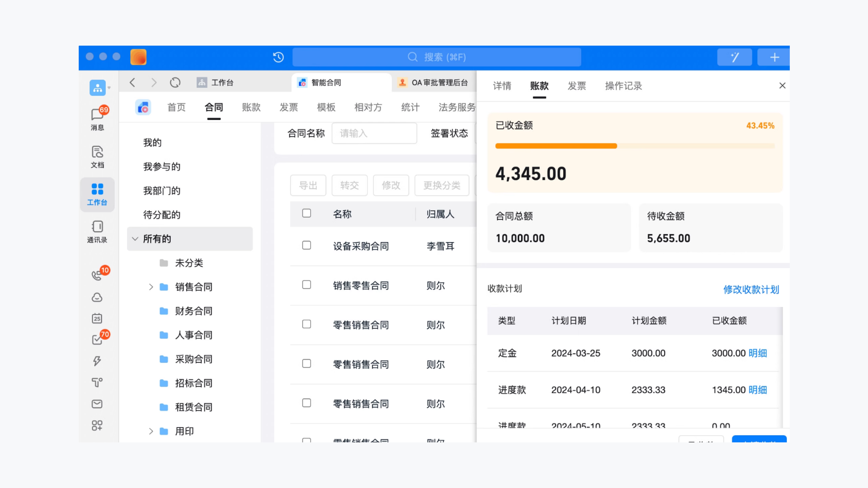Check the 销售零售合同 row checkbox
Image resolution: width=868 pixels, height=488 pixels.
click(307, 285)
